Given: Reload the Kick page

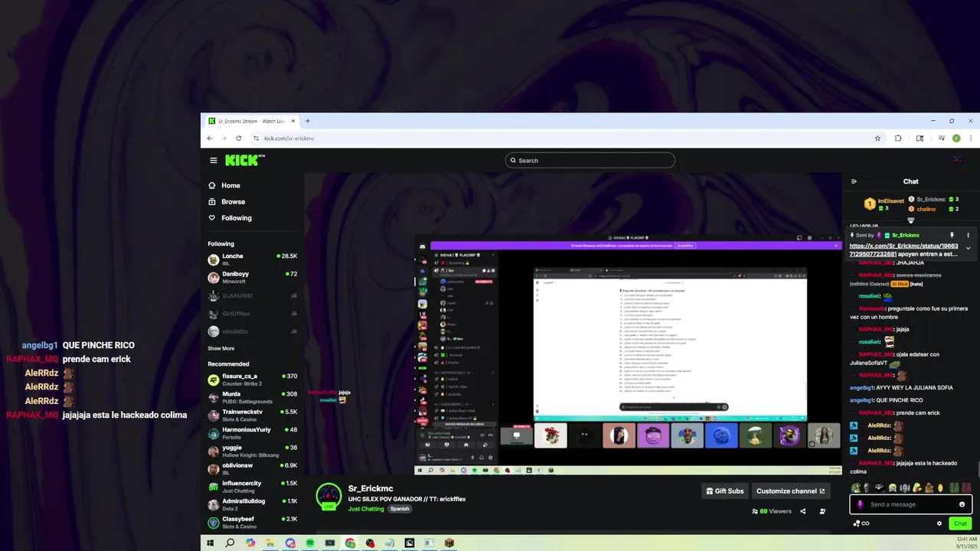Looking at the screenshot, I should tap(239, 139).
